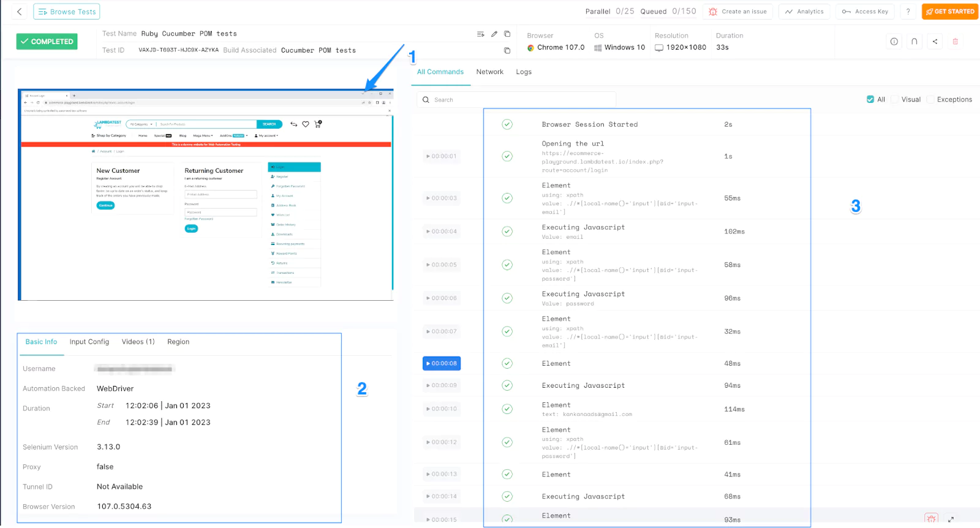Open the help question mark icon

click(x=908, y=12)
